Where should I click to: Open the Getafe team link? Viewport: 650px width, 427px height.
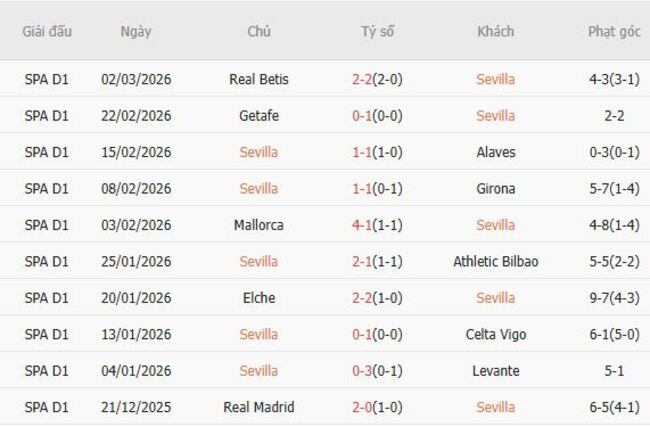click(258, 116)
